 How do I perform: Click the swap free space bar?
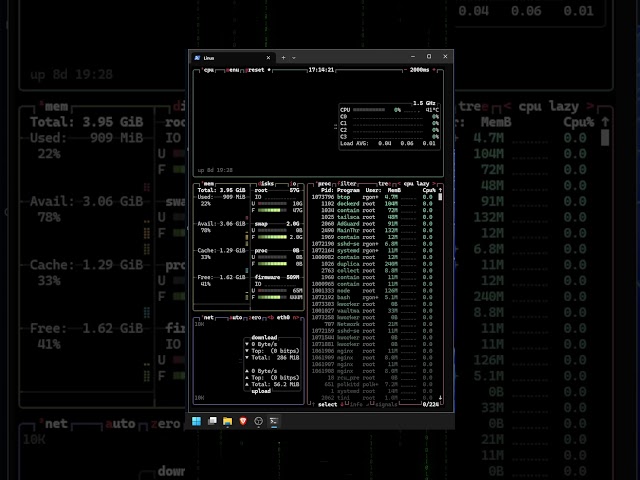point(272,237)
